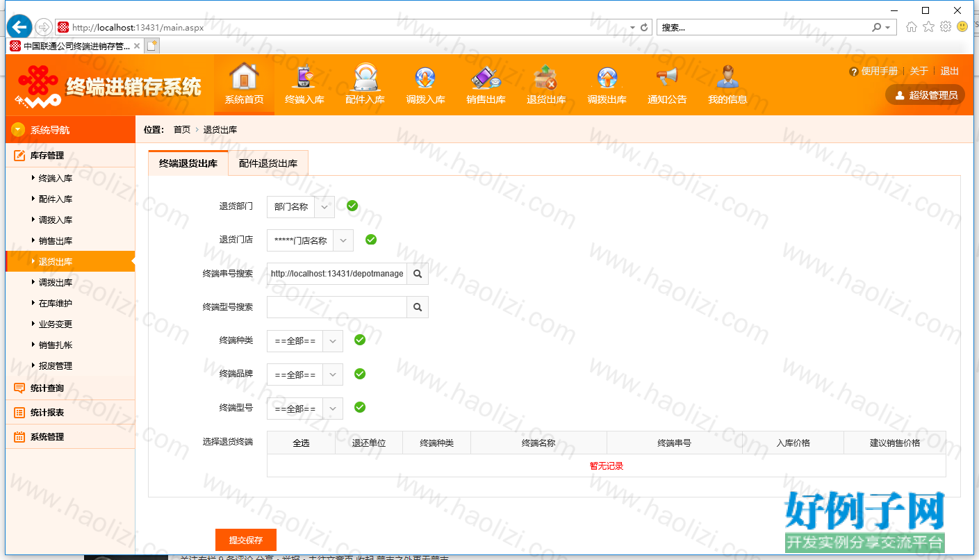Click the 系统导航 arrow icon
Image resolution: width=979 pixels, height=560 pixels.
pos(18,130)
